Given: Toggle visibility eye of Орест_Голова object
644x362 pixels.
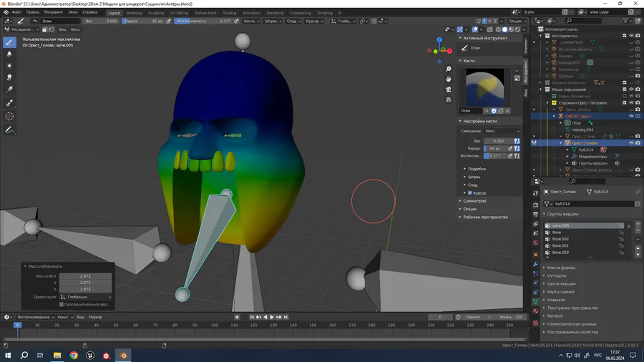Looking at the screenshot, I should coord(631,143).
